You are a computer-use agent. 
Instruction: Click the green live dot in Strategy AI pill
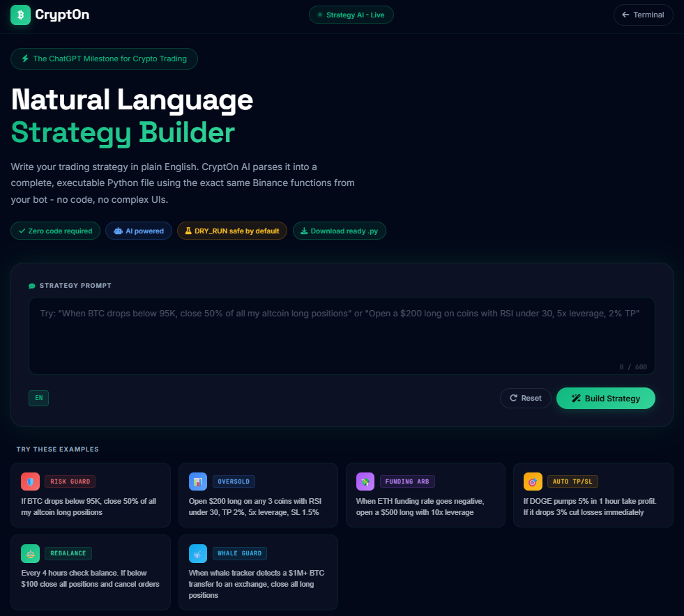tap(320, 15)
